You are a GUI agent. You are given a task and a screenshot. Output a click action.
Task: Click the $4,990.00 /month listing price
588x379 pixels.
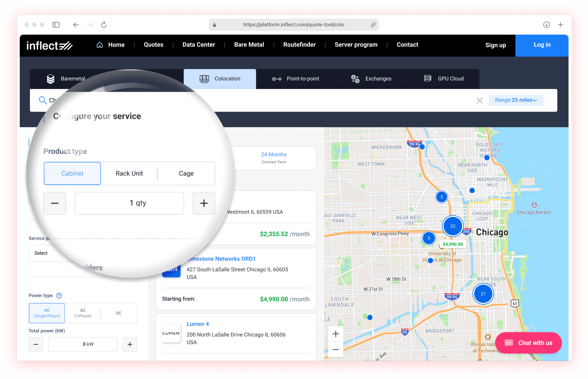click(x=285, y=299)
